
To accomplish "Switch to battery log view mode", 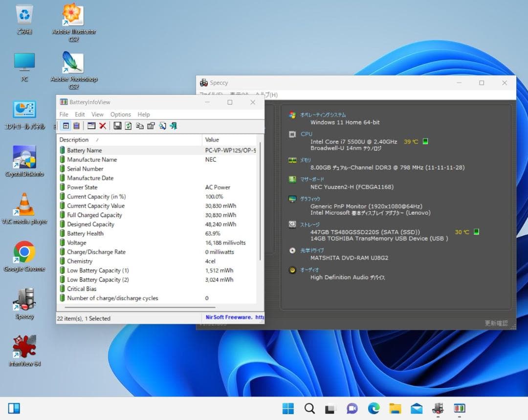I will pyautogui.click(x=76, y=126).
